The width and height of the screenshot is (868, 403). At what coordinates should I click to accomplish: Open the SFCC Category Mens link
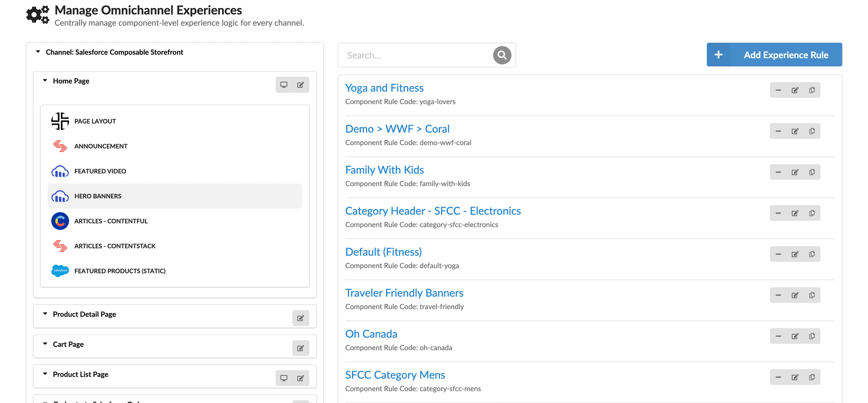click(395, 375)
